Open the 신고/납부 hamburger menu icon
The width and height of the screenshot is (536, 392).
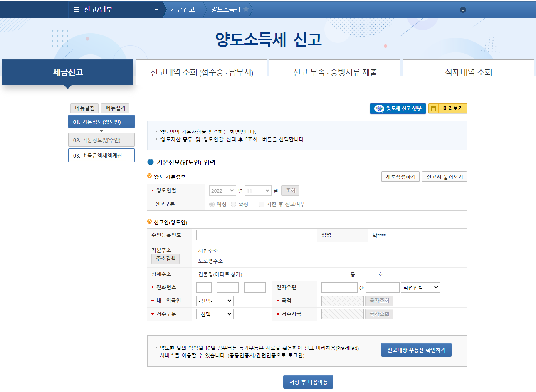click(x=77, y=9)
